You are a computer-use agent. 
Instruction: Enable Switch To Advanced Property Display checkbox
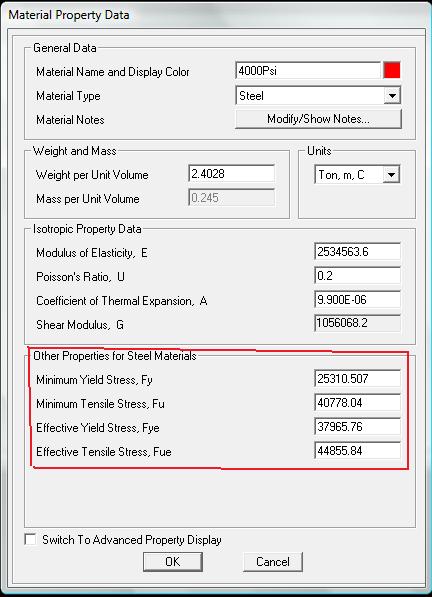(30, 540)
